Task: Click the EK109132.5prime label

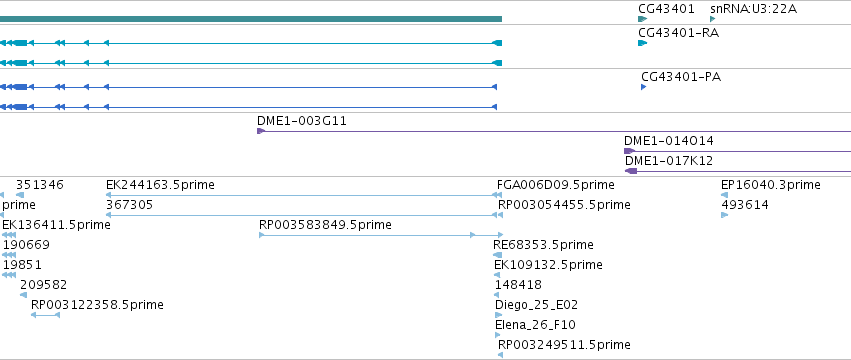Action: click(548, 265)
